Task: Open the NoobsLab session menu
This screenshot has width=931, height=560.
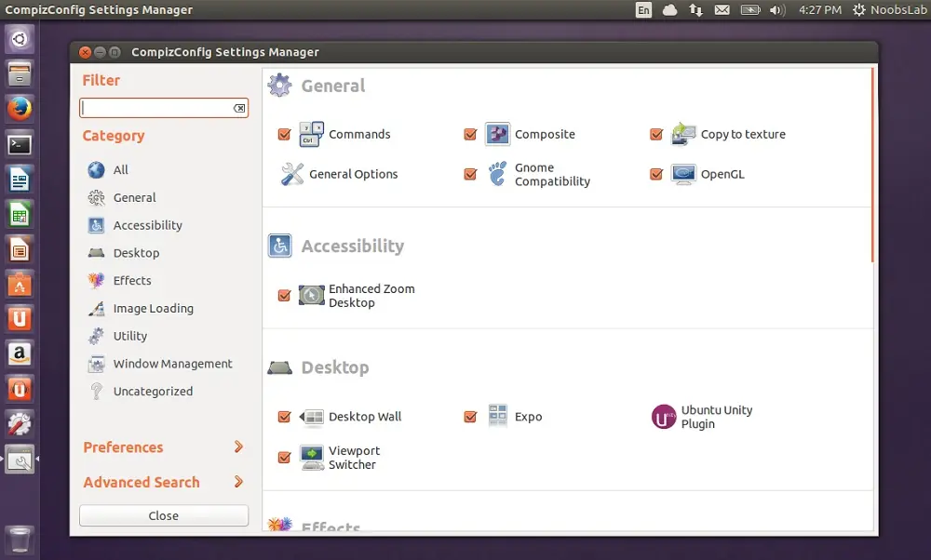Action: pyautogui.click(x=889, y=10)
